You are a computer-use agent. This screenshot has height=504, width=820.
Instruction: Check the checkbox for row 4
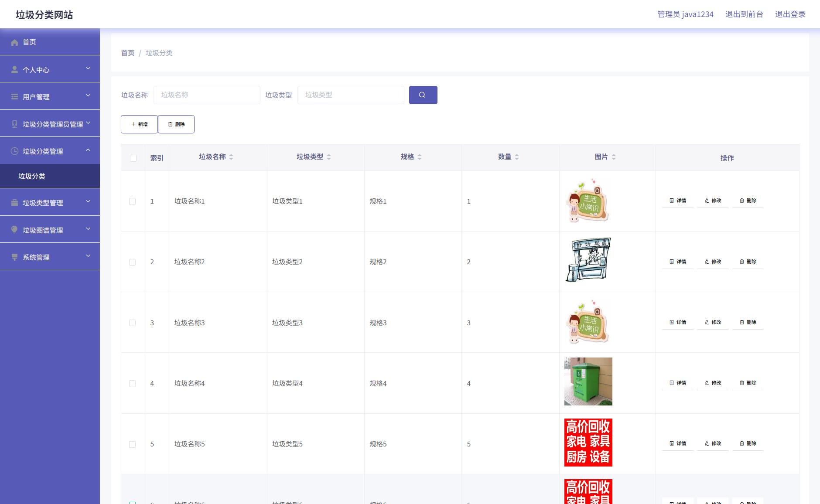click(133, 384)
